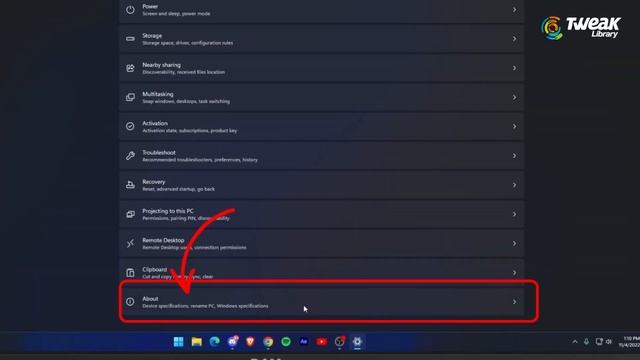Viewport: 640px width, 360px height.
Task: Open the volume tray icon
Action: pos(609,342)
